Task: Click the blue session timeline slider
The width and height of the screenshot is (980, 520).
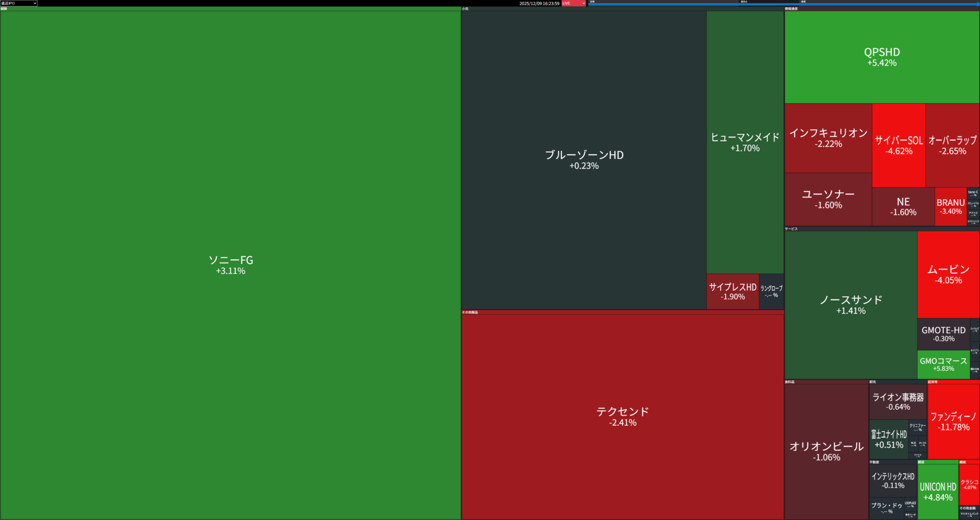Action: [x=783, y=4]
